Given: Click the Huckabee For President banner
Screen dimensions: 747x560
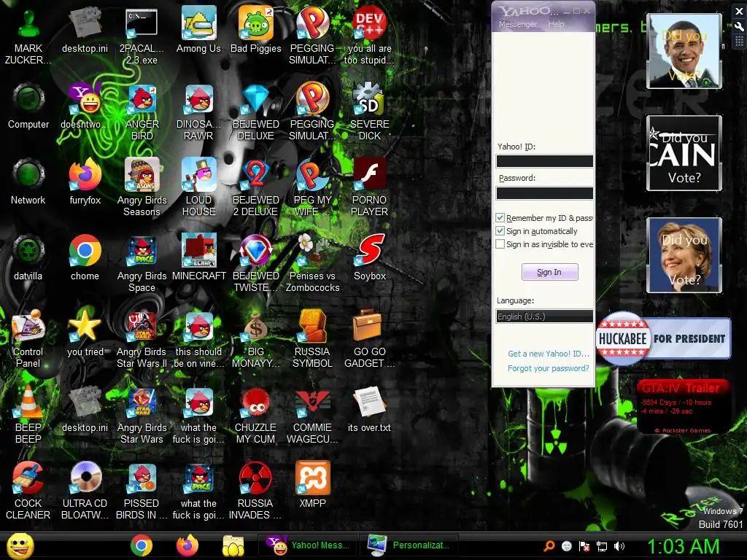Looking at the screenshot, I should (663, 338).
